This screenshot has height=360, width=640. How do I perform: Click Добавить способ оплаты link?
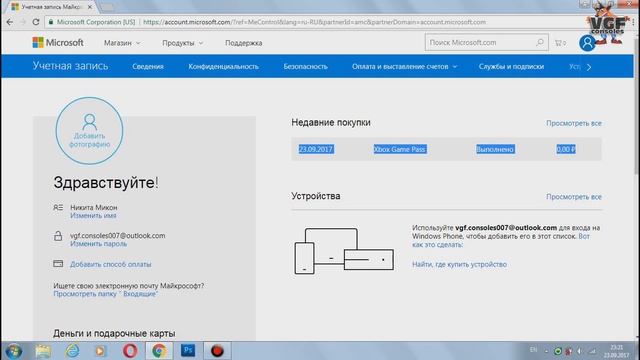[x=111, y=264]
